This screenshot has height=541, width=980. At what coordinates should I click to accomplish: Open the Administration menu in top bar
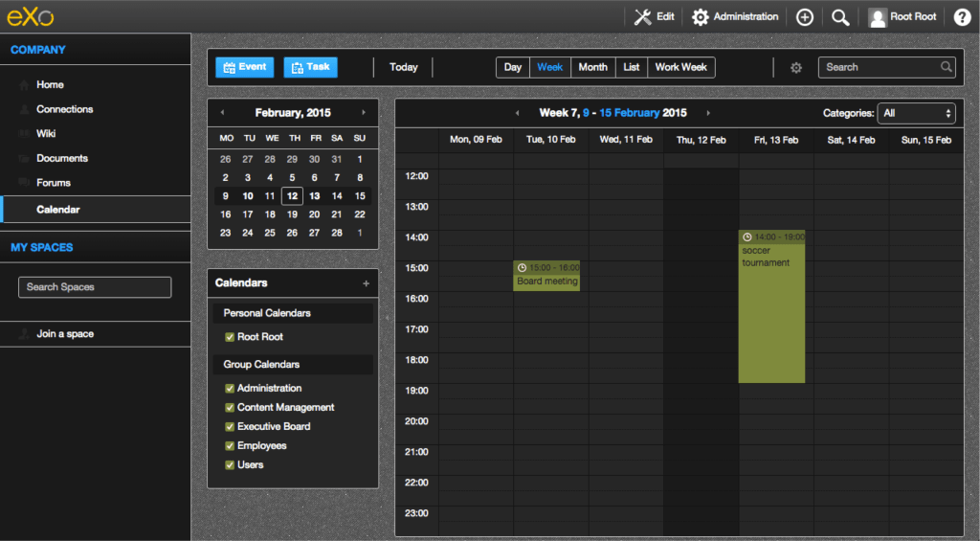coord(735,17)
